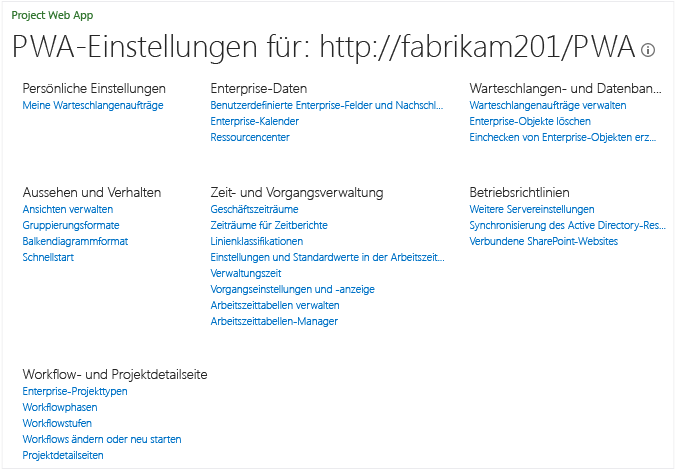
Task: Go to Enterprise-Kalender
Action: coord(254,121)
